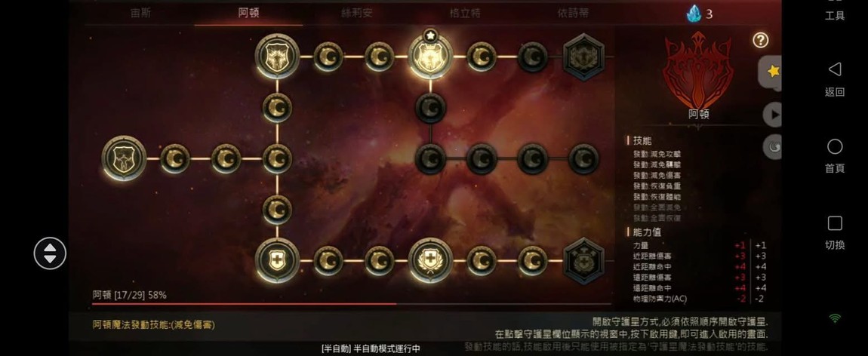The image size is (868, 356).
Task: Select the large shield node at far left
Action: tap(124, 158)
